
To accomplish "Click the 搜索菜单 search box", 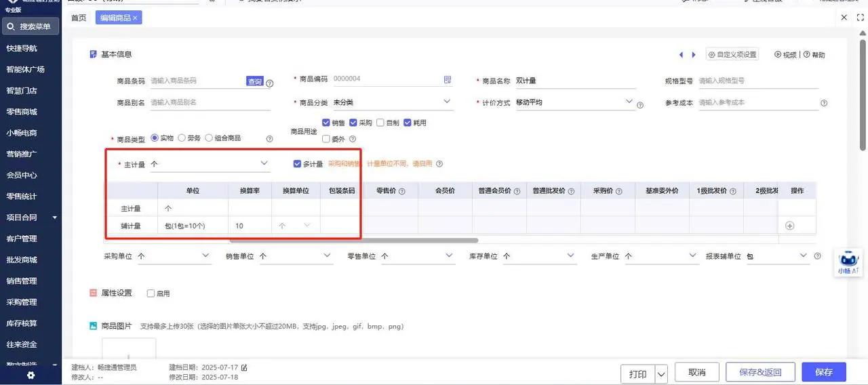I will click(x=31, y=26).
